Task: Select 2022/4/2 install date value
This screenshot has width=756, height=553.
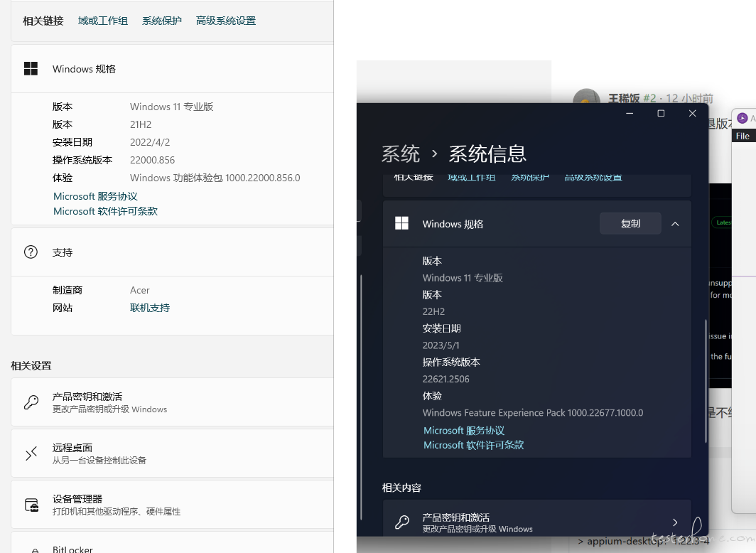Action: (150, 142)
